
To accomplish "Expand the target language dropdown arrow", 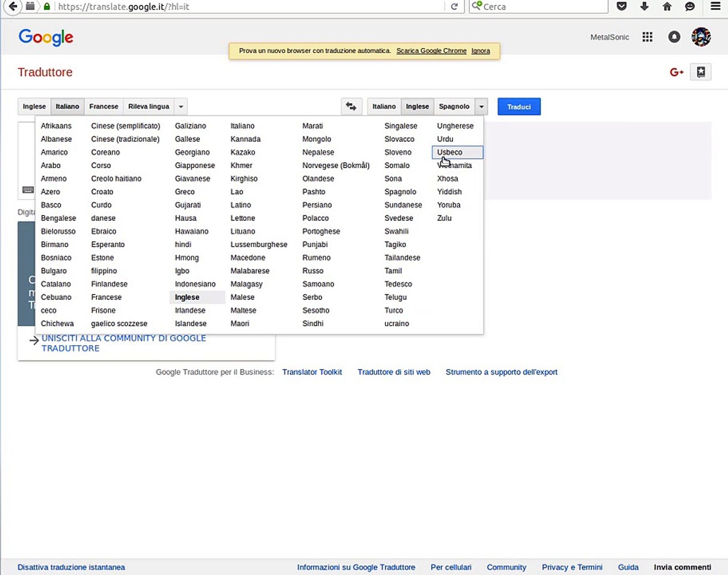I will tap(481, 106).
